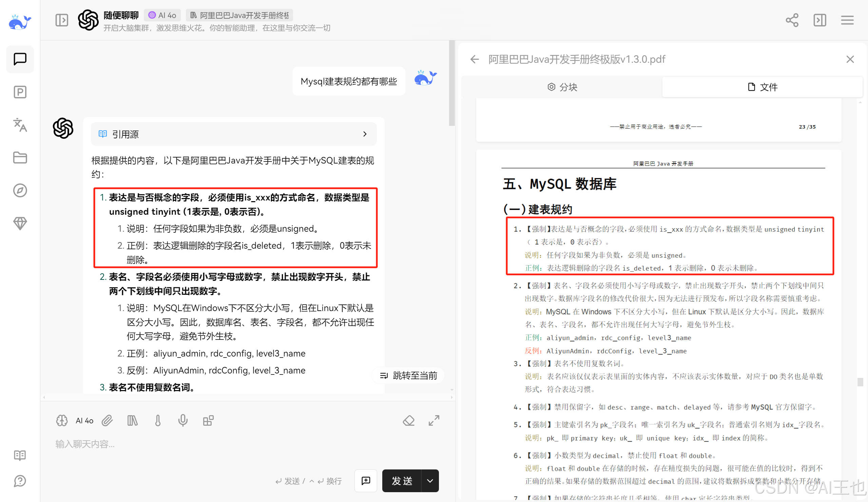868x502 pixels.
Task: Switch to the 分块 tab
Action: [x=562, y=87]
